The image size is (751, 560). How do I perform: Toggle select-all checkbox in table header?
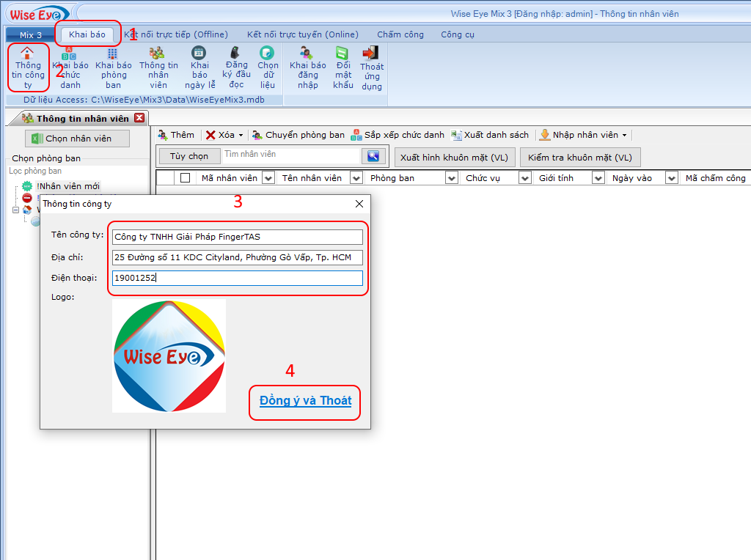coord(185,177)
